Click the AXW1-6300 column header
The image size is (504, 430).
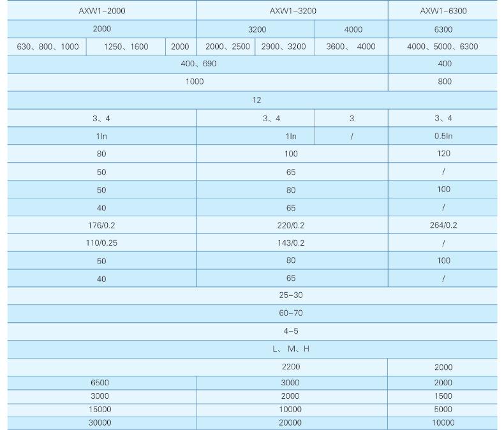(x=443, y=11)
